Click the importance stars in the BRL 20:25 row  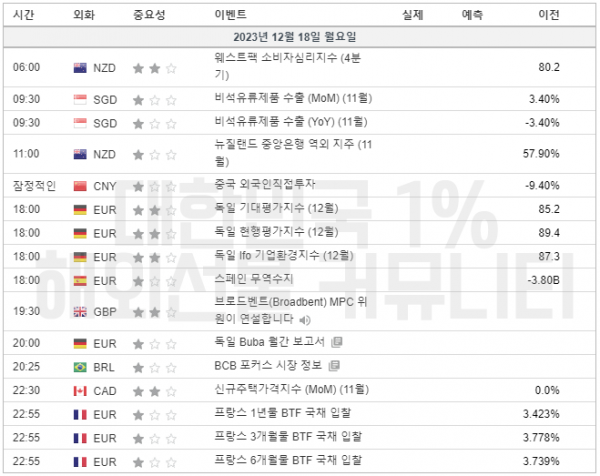click(x=155, y=368)
